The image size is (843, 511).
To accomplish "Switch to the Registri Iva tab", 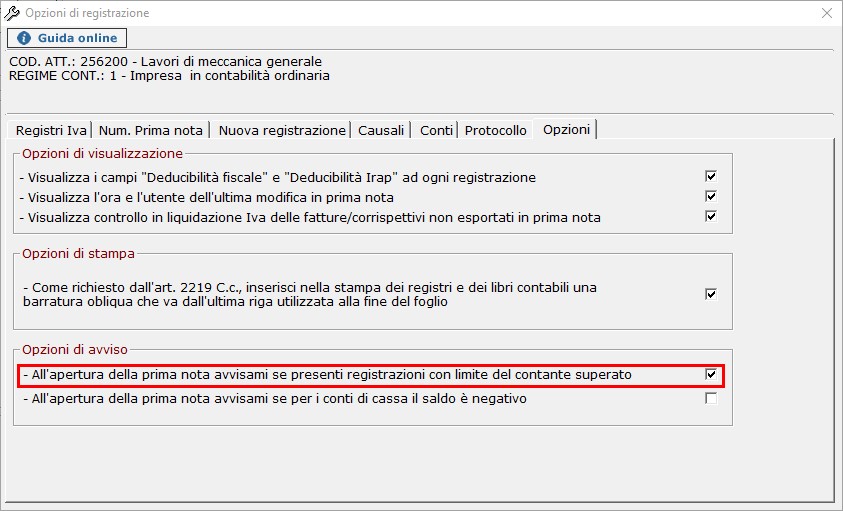I will pyautogui.click(x=51, y=130).
